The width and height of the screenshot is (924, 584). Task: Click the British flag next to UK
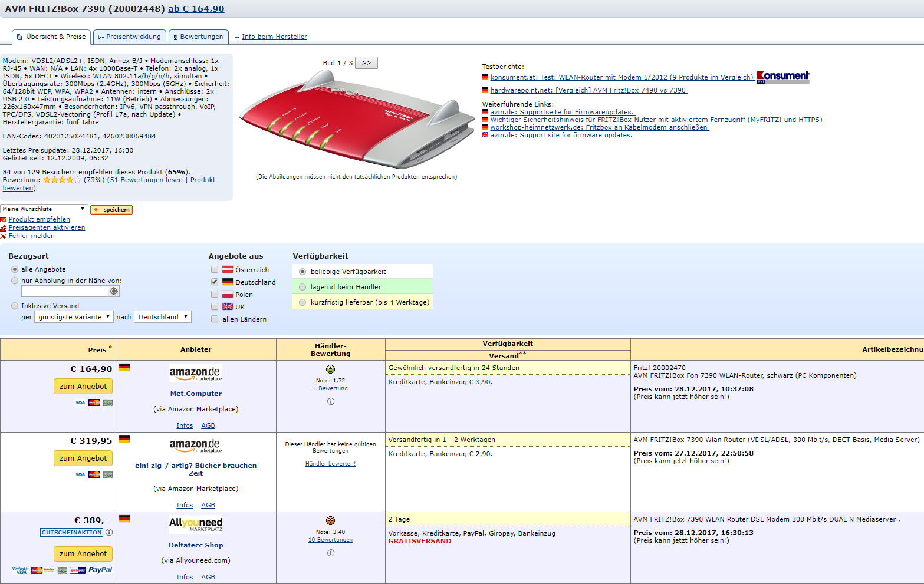click(228, 306)
